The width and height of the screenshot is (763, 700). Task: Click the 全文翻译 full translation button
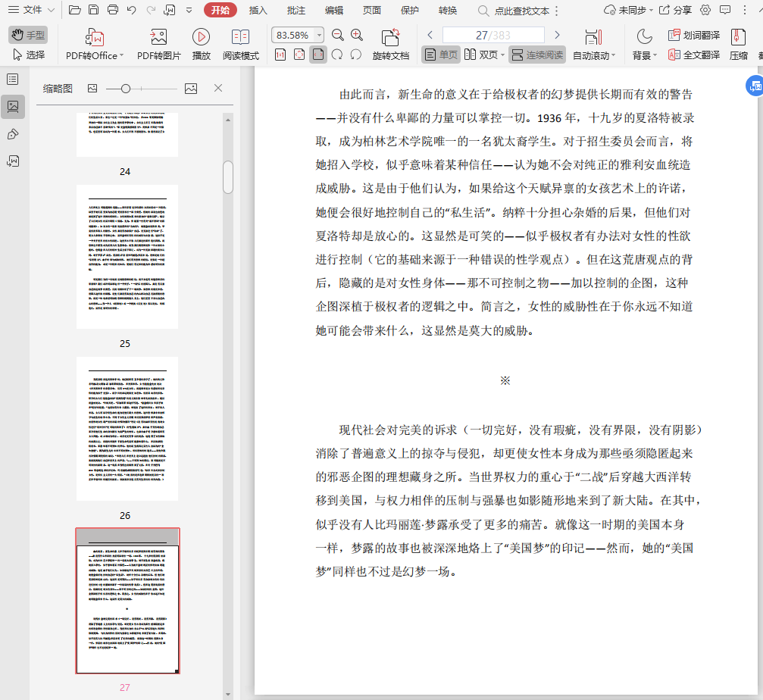[693, 55]
